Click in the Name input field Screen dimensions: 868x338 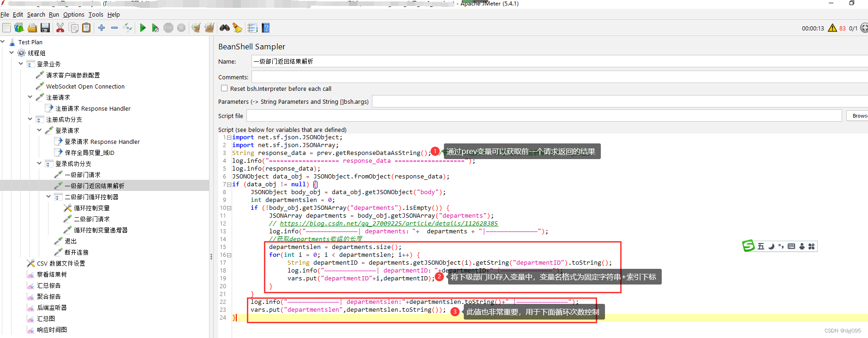559,61
